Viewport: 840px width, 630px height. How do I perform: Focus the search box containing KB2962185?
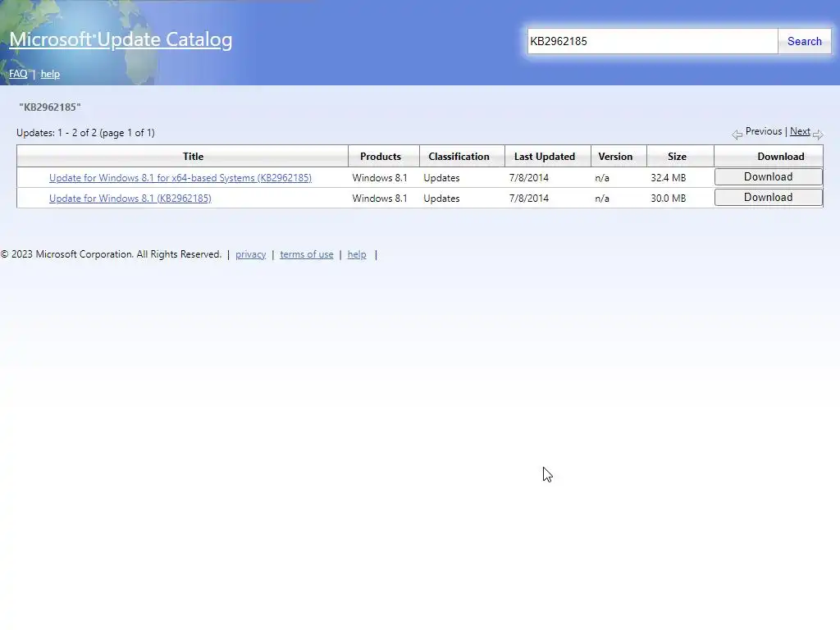coord(652,41)
